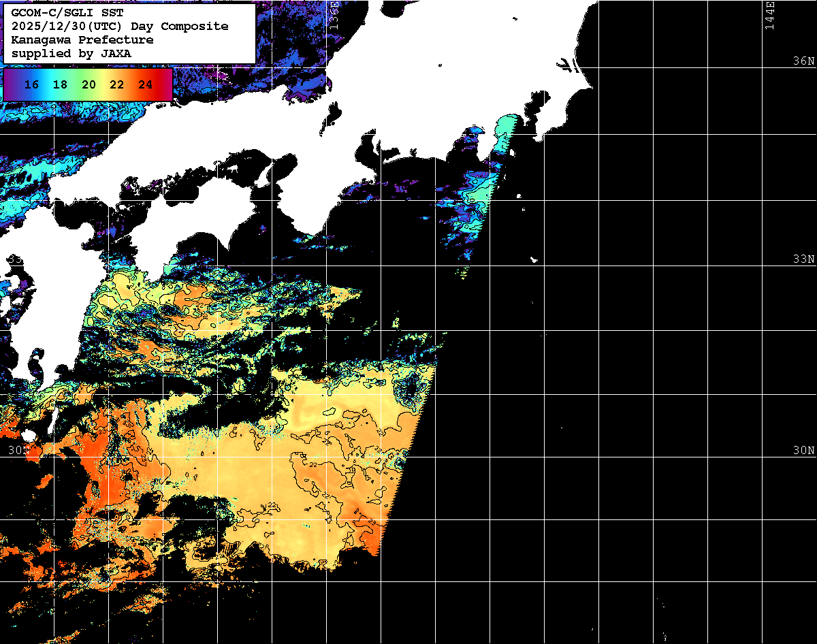Pick the 20 degree value on color legend
The image size is (817, 644).
click(89, 85)
